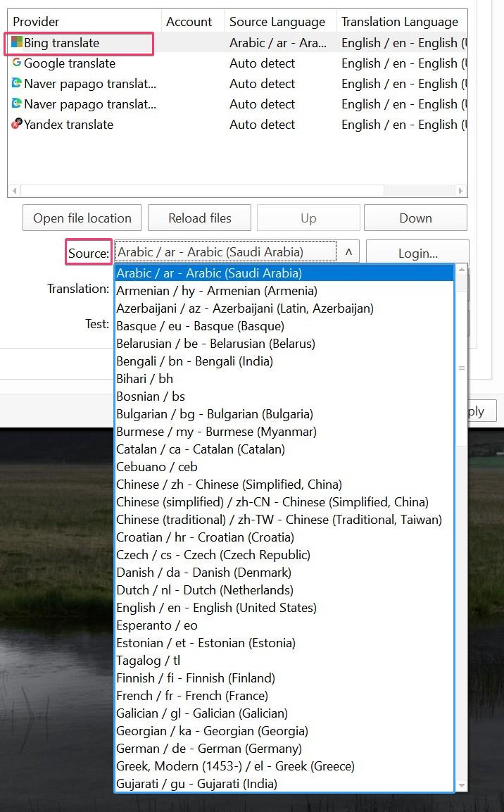This screenshot has height=812, width=504.
Task: Choose Georgian / ka language
Action: click(284, 731)
